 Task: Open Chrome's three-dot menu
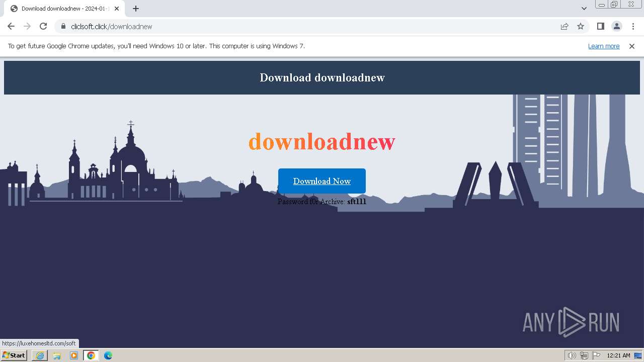(633, 26)
